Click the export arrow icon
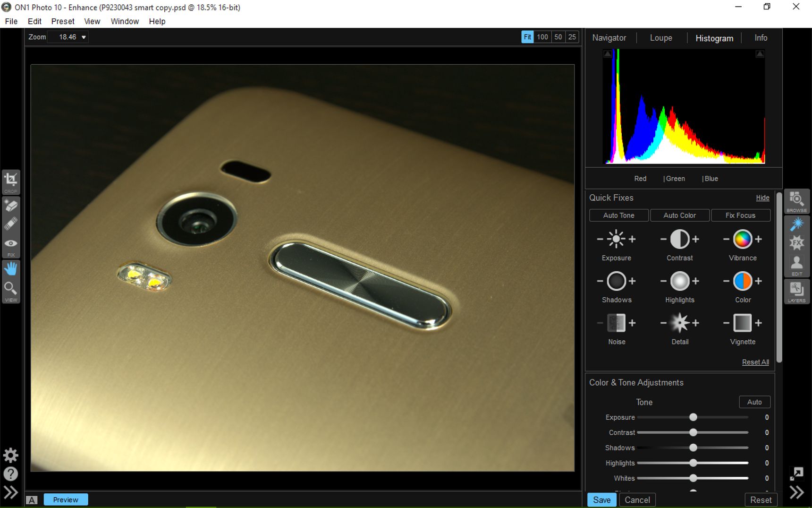The height and width of the screenshot is (508, 812). [x=796, y=473]
